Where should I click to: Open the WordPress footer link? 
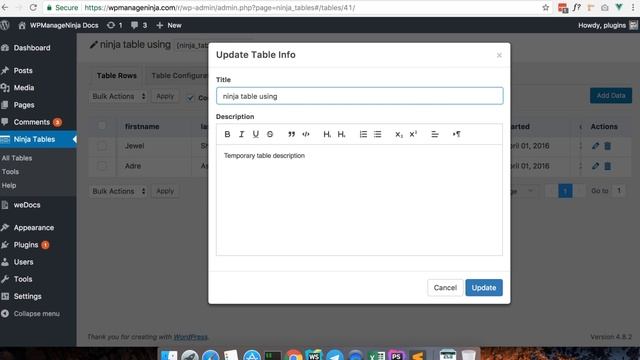191,337
